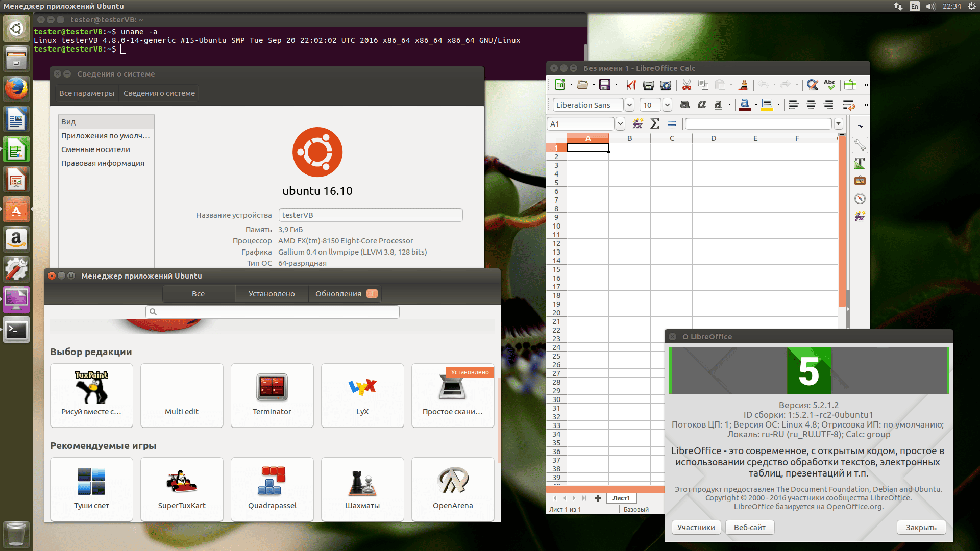
Task: Click the Function equals icon
Action: (672, 123)
